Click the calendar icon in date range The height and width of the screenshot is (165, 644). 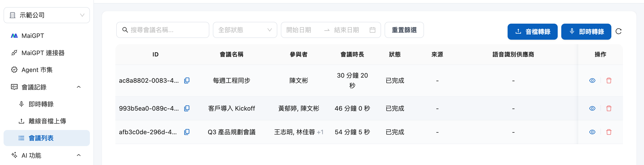coord(373,30)
